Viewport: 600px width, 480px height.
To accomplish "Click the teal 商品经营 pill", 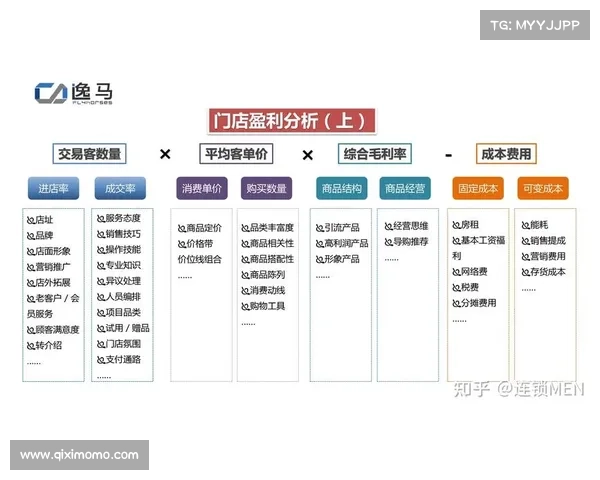I will click(x=405, y=188).
